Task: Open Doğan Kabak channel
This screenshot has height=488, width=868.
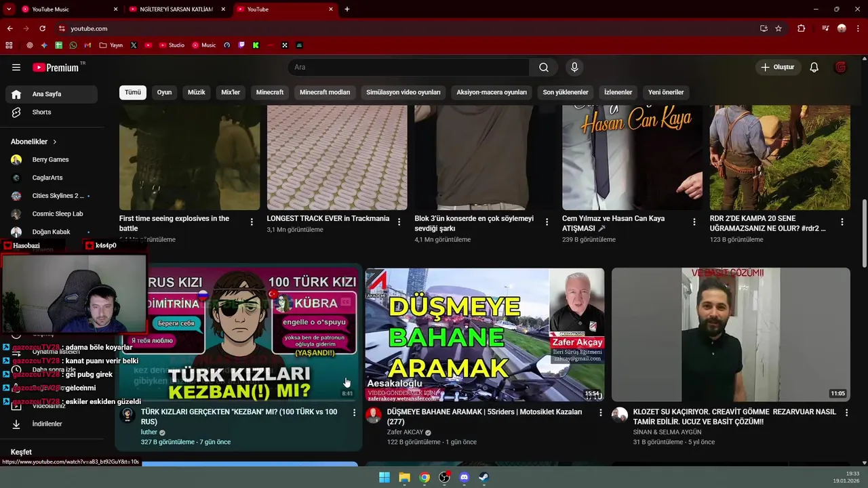Action: point(52,232)
